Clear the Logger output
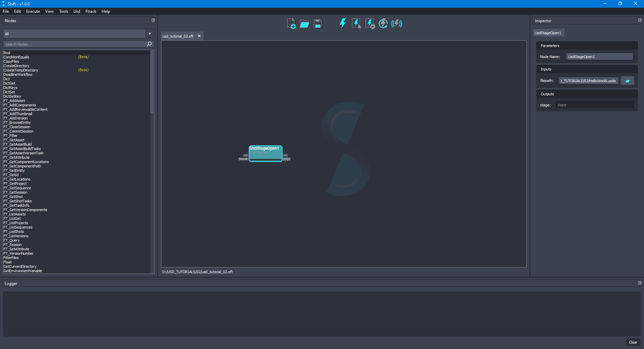644x349 pixels. (633, 342)
